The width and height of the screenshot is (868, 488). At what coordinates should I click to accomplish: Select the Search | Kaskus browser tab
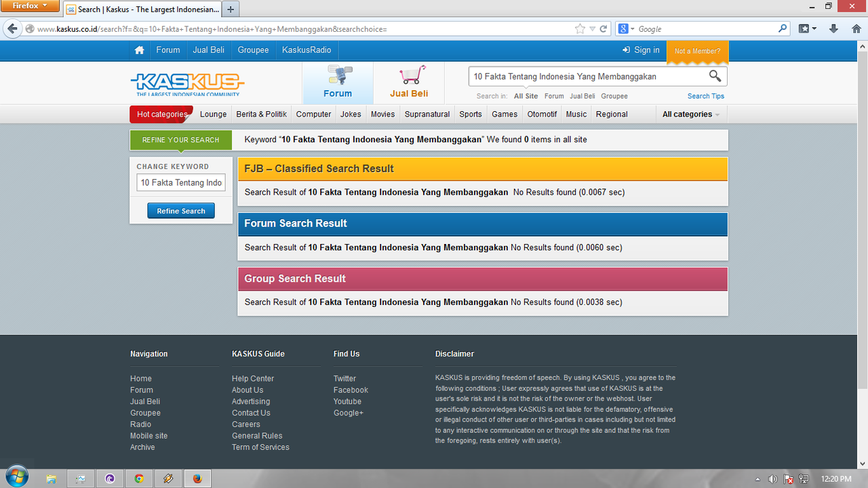click(x=142, y=9)
